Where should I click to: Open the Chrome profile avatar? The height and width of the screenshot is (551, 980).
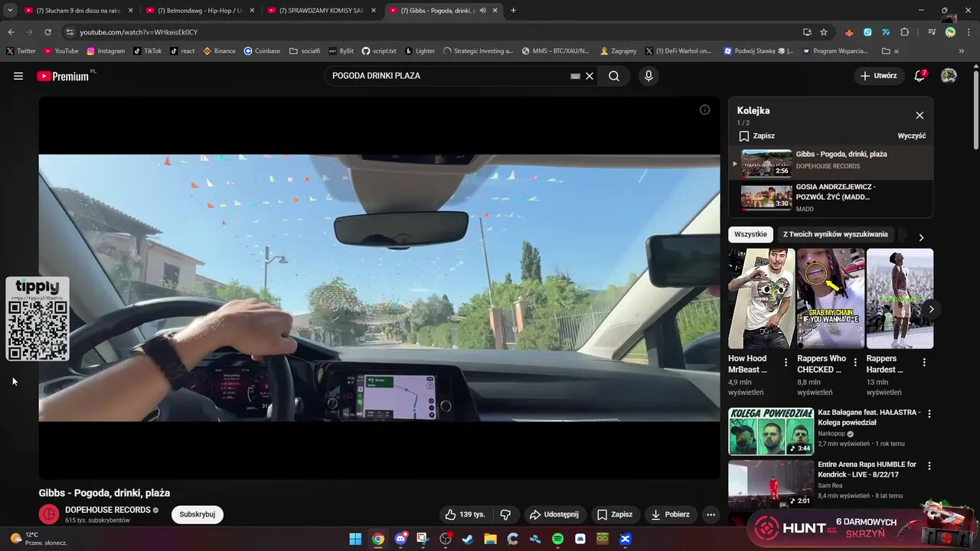(x=950, y=32)
